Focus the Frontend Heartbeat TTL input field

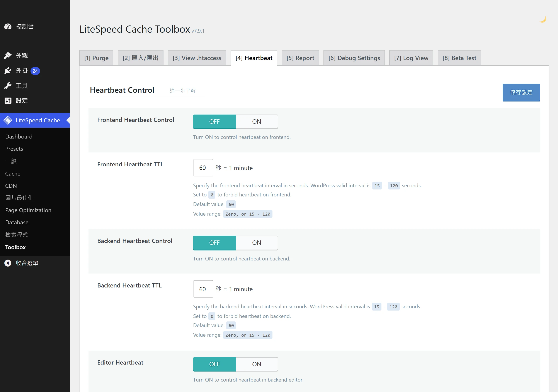[x=203, y=168]
